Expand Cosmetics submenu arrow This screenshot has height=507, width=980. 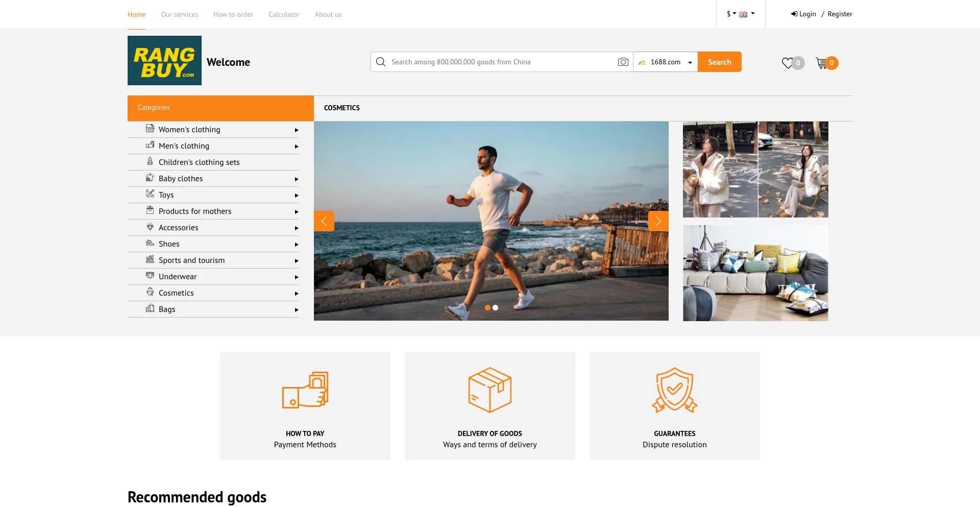coord(297,294)
